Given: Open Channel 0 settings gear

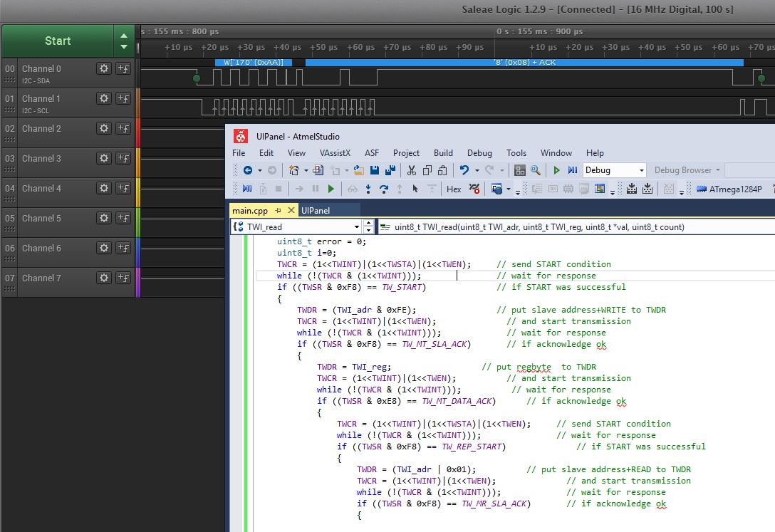Looking at the screenshot, I should point(104,68).
